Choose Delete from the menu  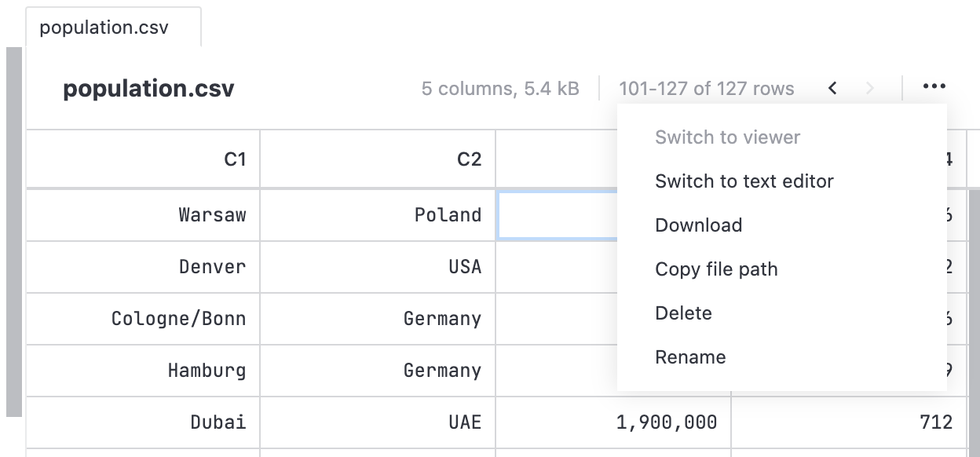click(683, 313)
